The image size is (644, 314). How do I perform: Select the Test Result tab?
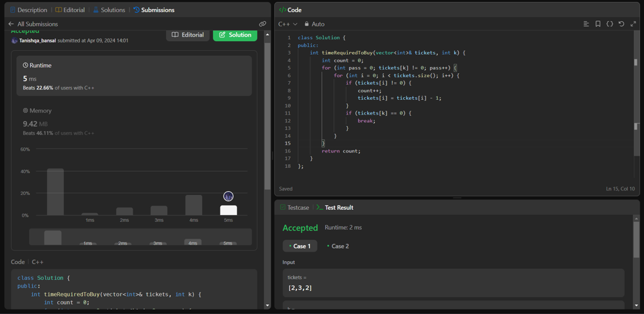pos(335,208)
